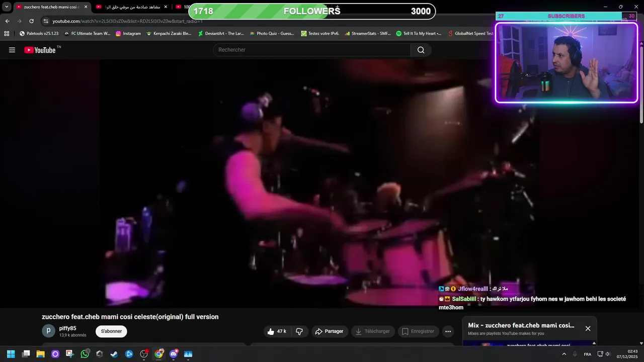Open the purple circle app in taskbar
The width and height of the screenshot is (644, 362).
55,354
